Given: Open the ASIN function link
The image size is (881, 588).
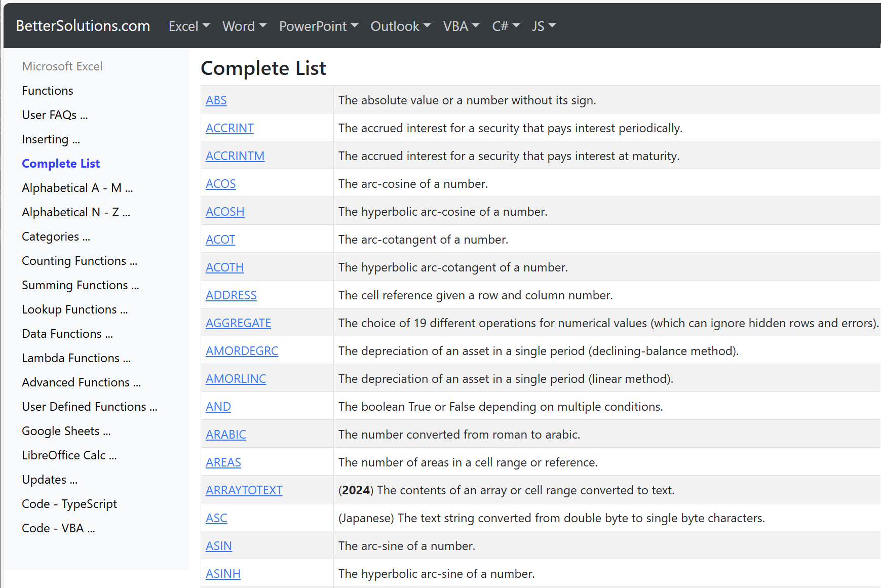Looking at the screenshot, I should tap(219, 546).
